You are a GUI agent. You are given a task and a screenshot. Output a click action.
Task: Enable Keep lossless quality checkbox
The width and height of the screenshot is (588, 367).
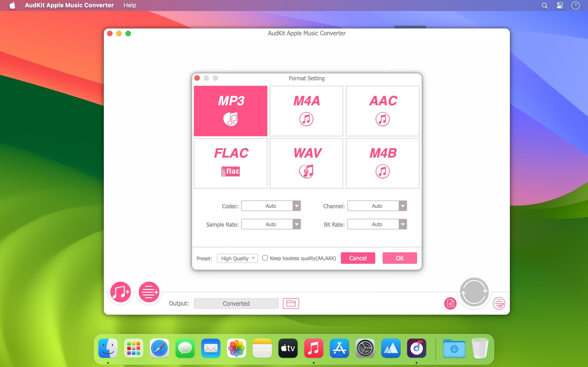[x=265, y=258]
